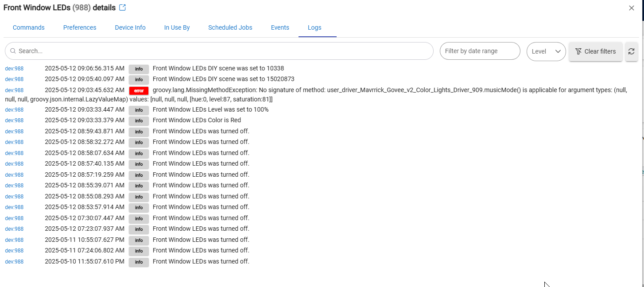Viewport: 644px width, 287px height.
Task: Click info badge on DIY scene 10338 entry
Action: pos(139,69)
